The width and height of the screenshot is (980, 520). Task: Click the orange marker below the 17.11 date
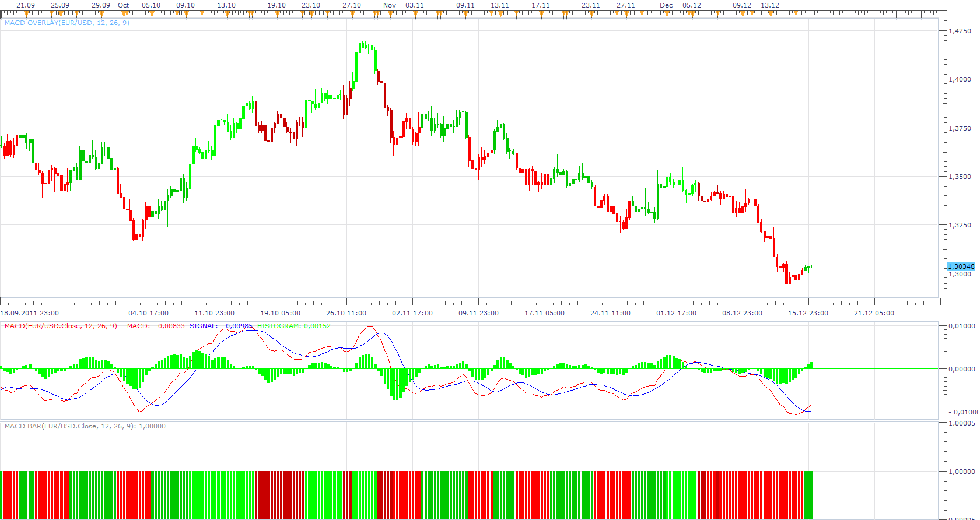coord(541,14)
